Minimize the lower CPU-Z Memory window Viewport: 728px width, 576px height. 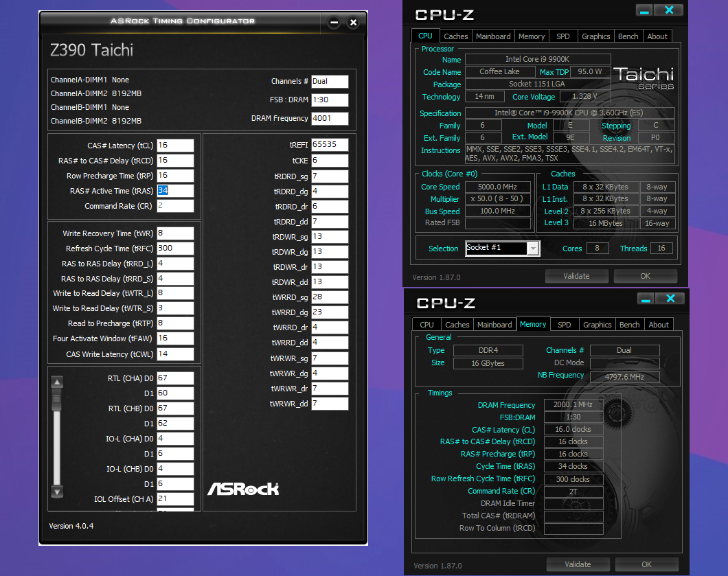pos(646,299)
